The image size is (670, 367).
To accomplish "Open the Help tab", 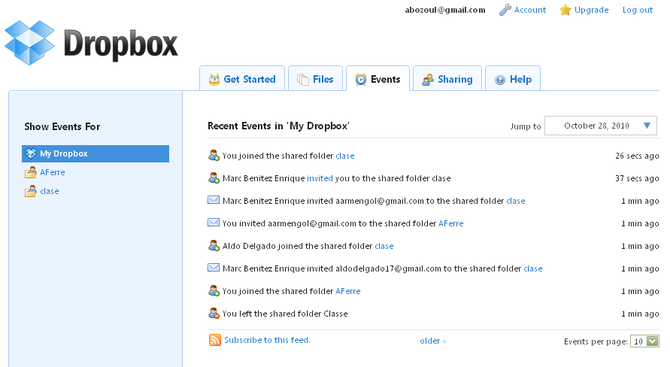I will 513,78.
